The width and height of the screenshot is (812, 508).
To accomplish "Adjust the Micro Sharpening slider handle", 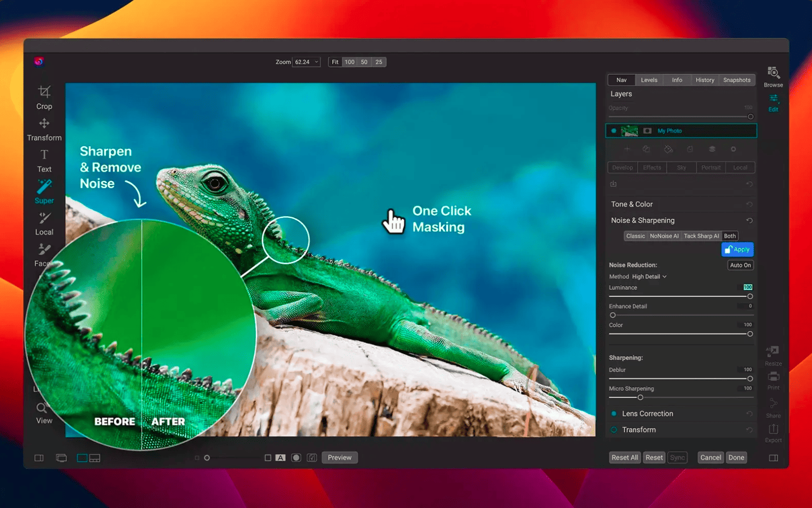I will (x=640, y=398).
